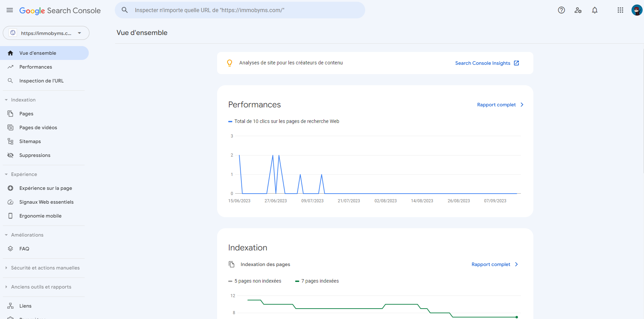Screen dimensions: 644x319
Task: Go to Performances in sidebar
Action: click(36, 67)
